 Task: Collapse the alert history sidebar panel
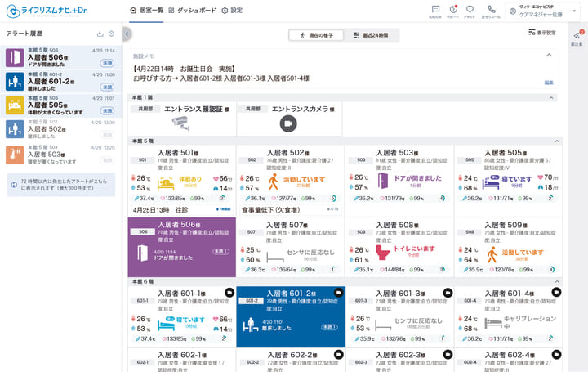click(x=127, y=34)
